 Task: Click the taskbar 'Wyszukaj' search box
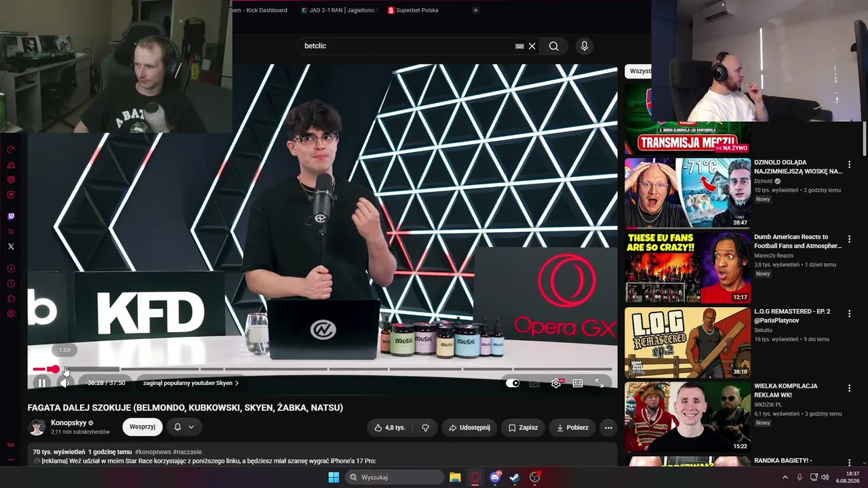[394, 477]
